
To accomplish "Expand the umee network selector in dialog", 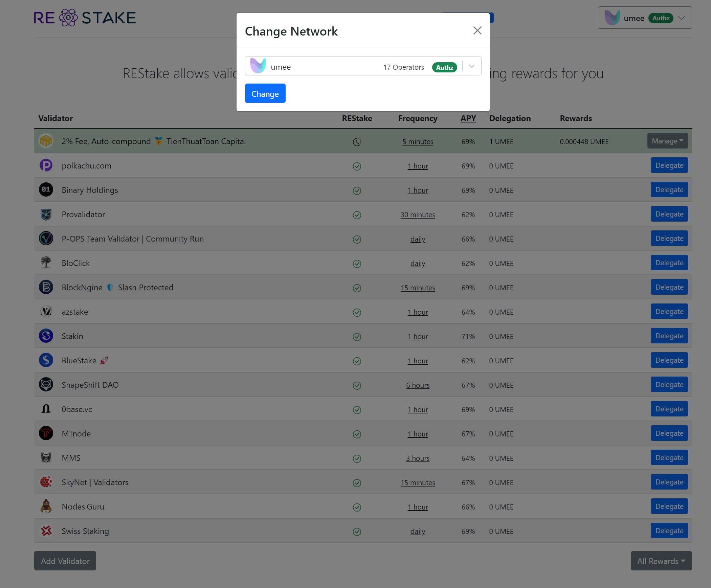I will pyautogui.click(x=472, y=66).
